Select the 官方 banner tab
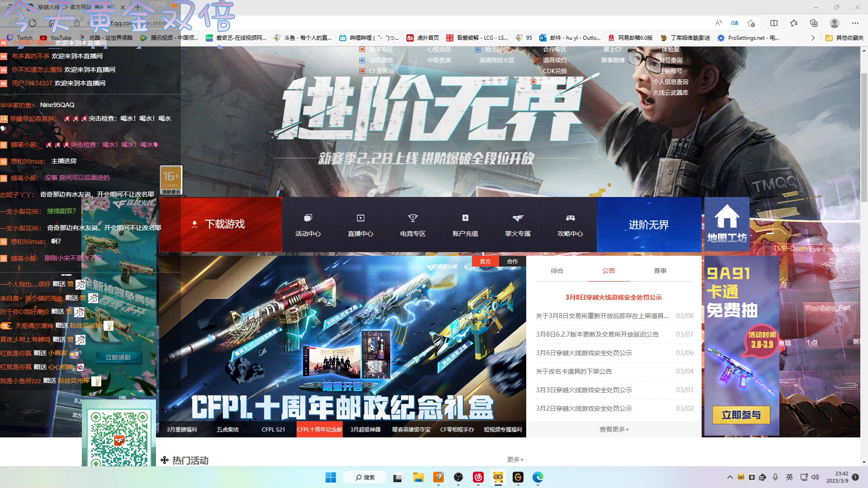The image size is (868, 488). [485, 261]
